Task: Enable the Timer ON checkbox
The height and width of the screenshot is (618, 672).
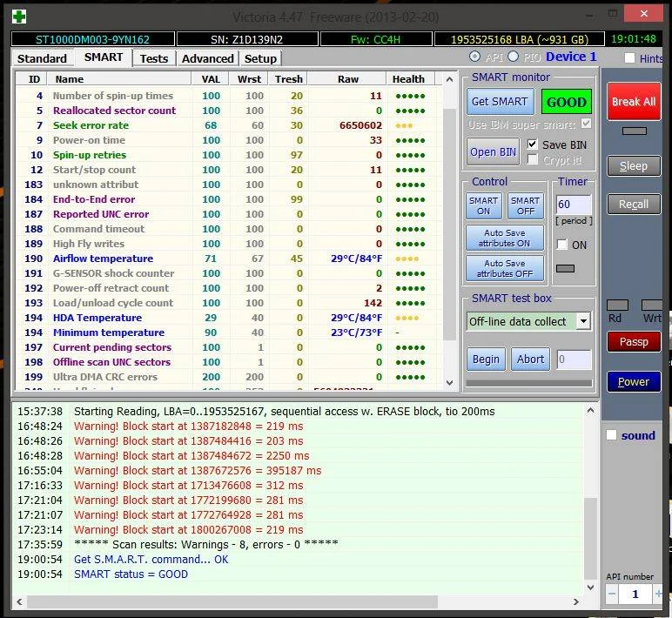Action: click(x=561, y=245)
